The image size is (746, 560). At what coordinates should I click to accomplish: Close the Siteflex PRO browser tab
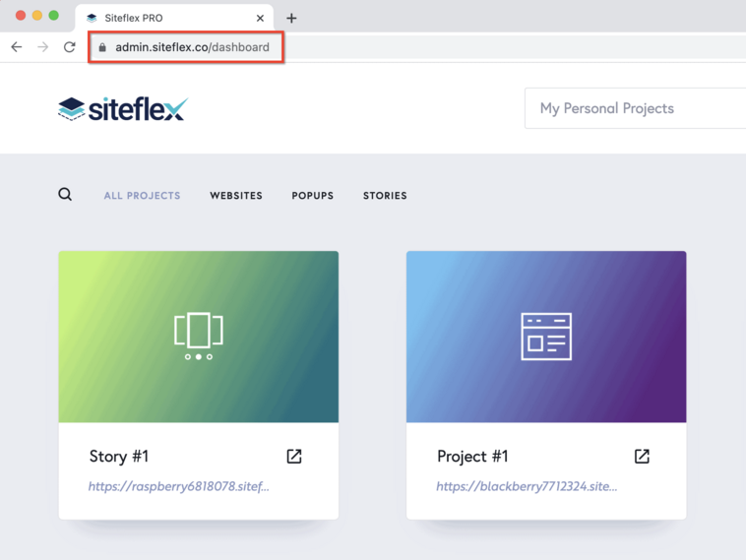point(260,18)
